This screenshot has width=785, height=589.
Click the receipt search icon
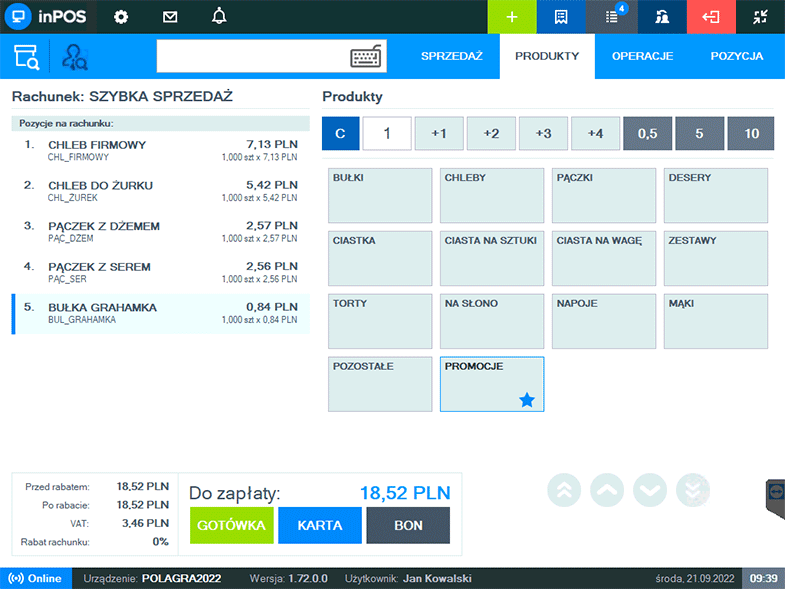[x=26, y=57]
